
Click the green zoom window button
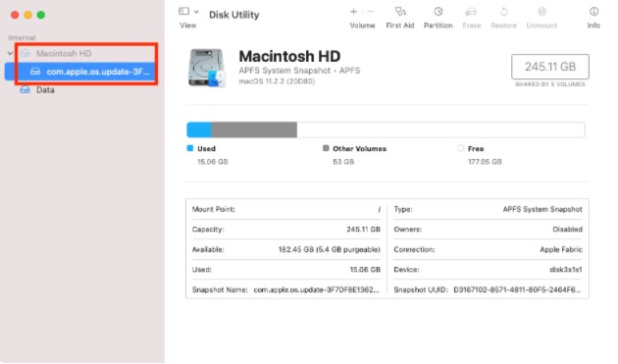40,15
